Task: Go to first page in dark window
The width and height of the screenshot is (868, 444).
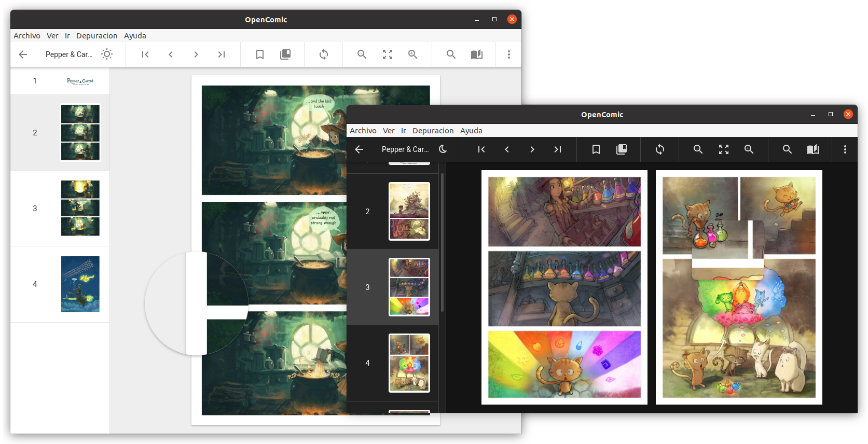Action: point(481,149)
